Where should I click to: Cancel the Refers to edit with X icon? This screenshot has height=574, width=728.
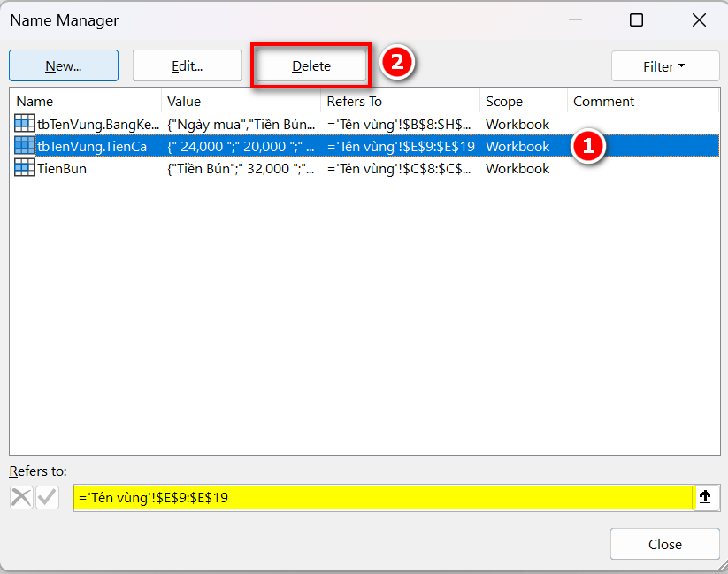point(21,498)
